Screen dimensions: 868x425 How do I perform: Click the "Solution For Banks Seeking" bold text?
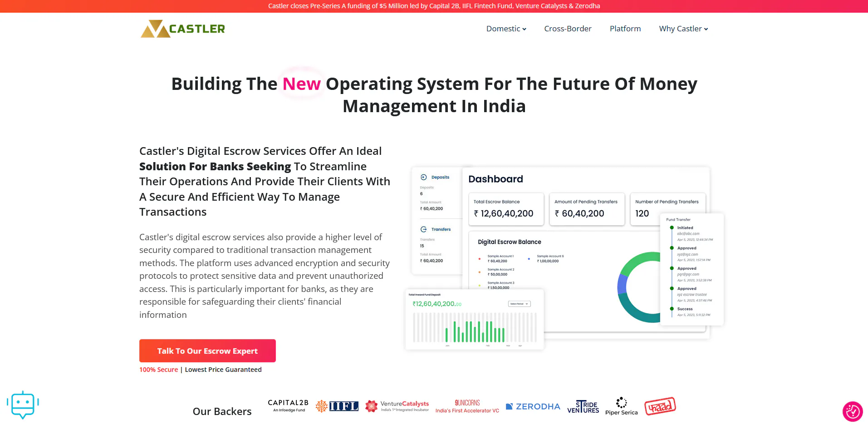pos(215,167)
